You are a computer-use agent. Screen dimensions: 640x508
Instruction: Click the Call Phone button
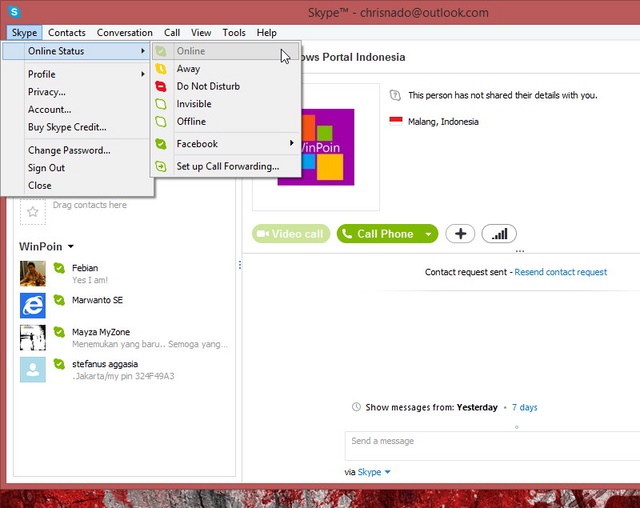point(380,234)
